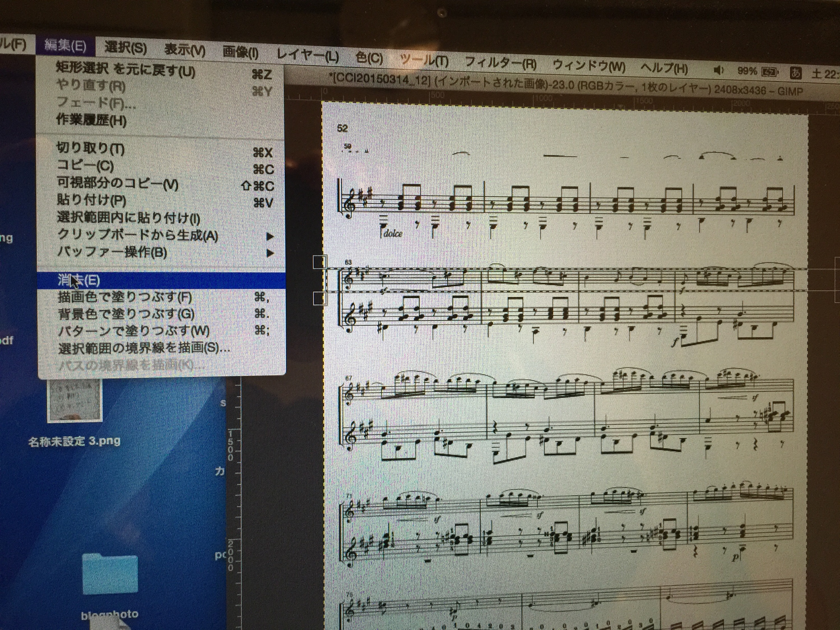Click the battery status icon
The image size is (840, 630).
pyautogui.click(x=769, y=72)
